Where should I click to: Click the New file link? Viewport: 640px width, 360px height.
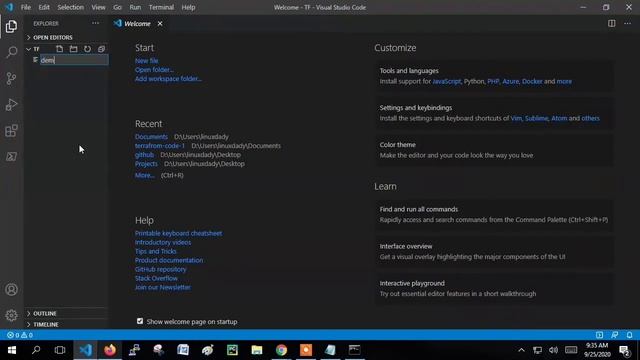[147, 60]
